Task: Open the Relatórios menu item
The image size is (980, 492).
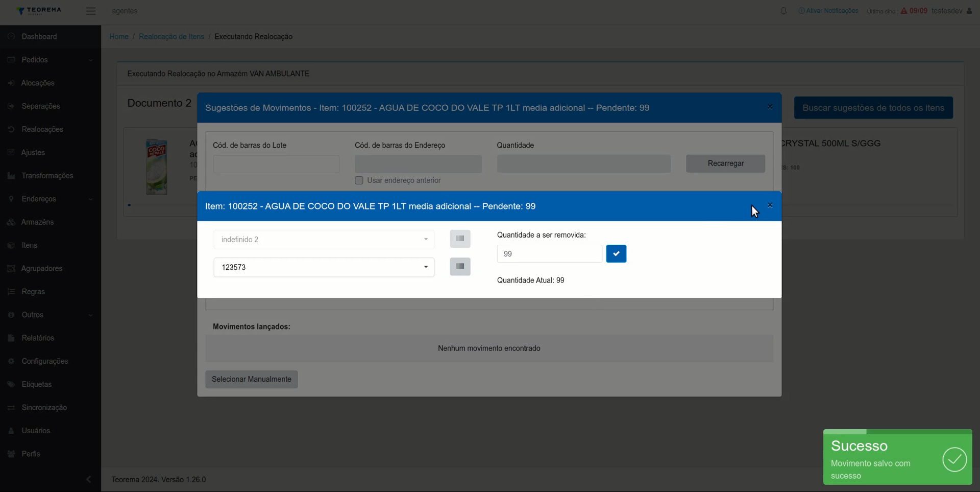Action: (x=51, y=338)
